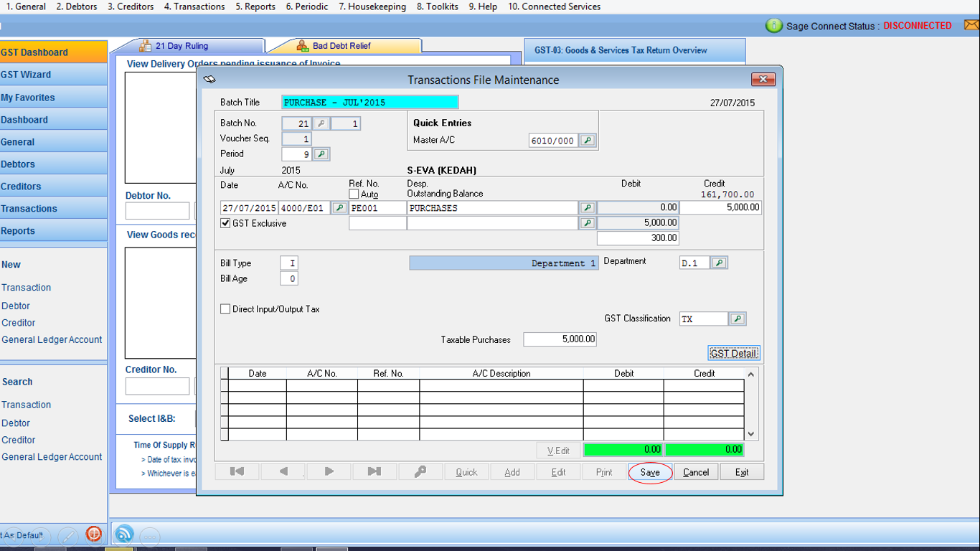980x551 pixels.
Task: Click the Ref. No. field containing PE001
Action: coord(377,208)
